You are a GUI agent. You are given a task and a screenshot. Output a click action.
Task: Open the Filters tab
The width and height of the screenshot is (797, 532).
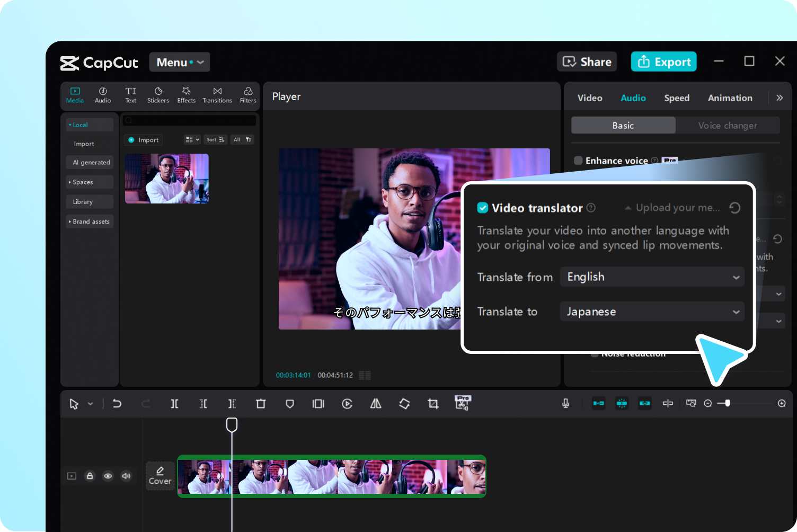(248, 95)
